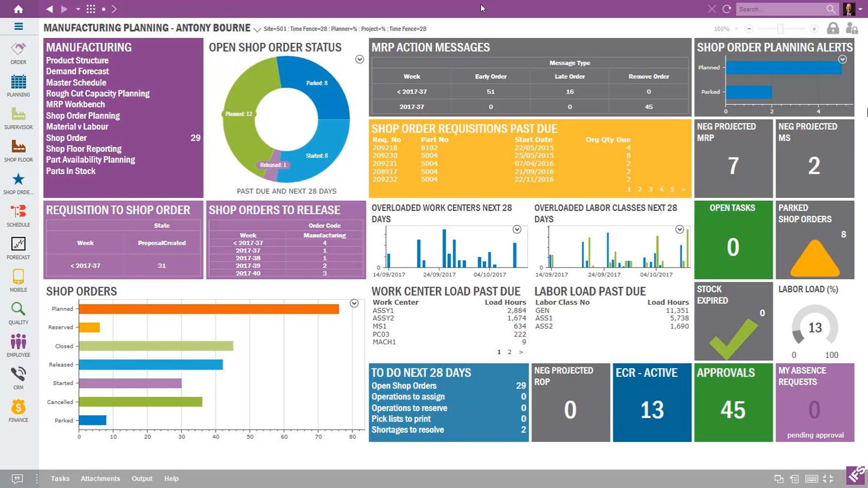Open the Product Structure link
The height and width of the screenshot is (488, 868).
click(77, 61)
